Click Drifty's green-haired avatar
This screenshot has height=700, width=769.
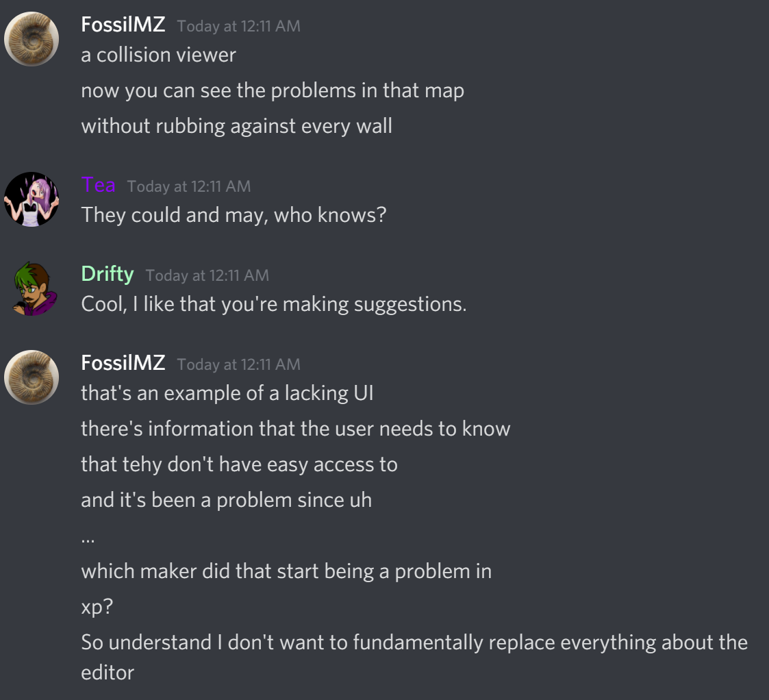(31, 288)
